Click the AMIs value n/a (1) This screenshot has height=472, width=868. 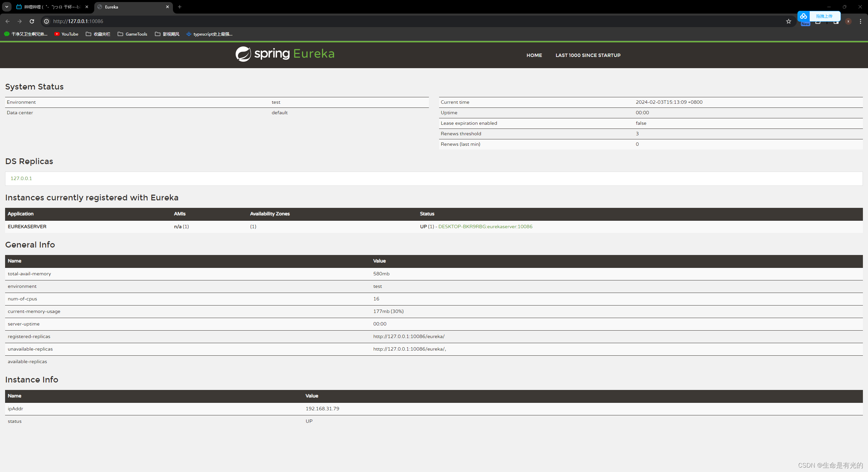click(x=181, y=227)
